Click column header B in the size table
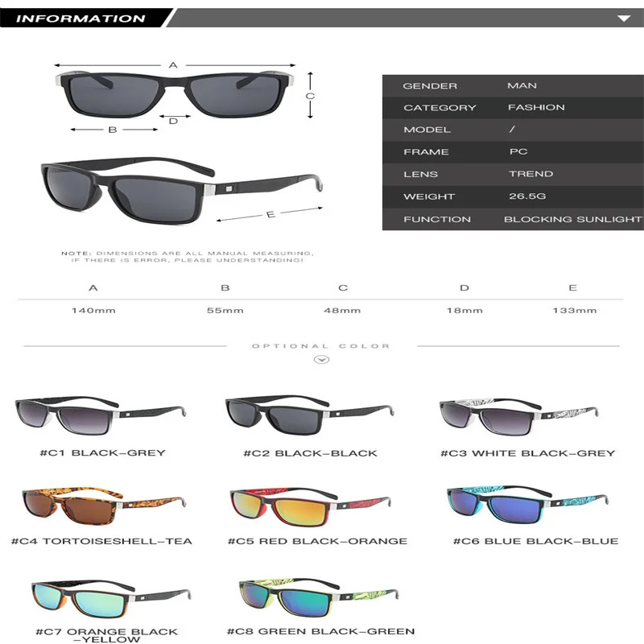 225,288
